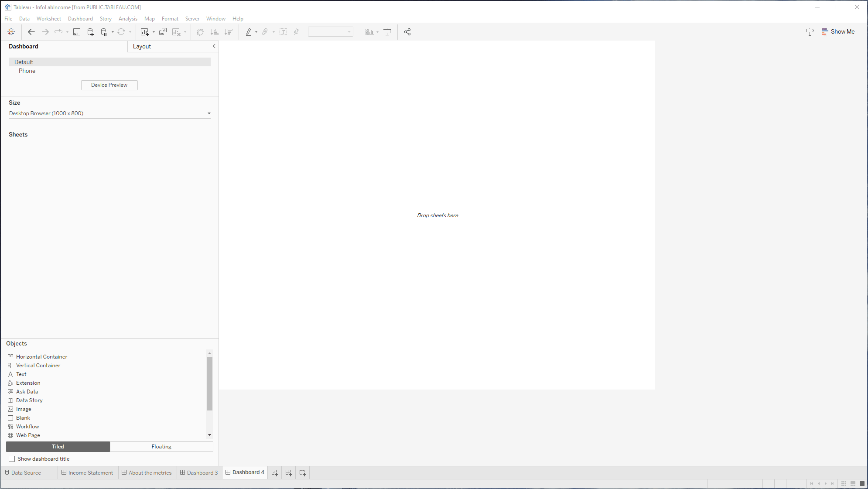Select Tiled layout mode

[58, 447]
